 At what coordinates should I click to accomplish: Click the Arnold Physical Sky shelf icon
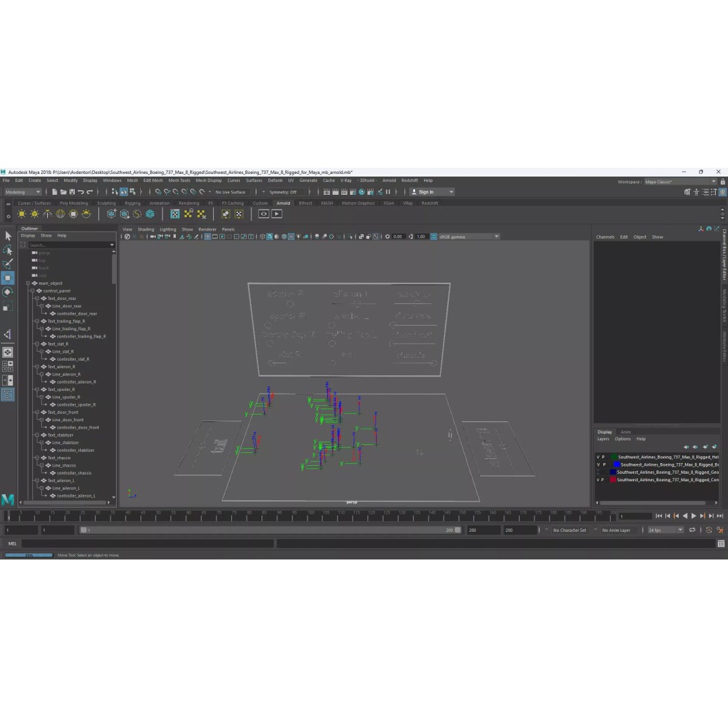[x=86, y=214]
